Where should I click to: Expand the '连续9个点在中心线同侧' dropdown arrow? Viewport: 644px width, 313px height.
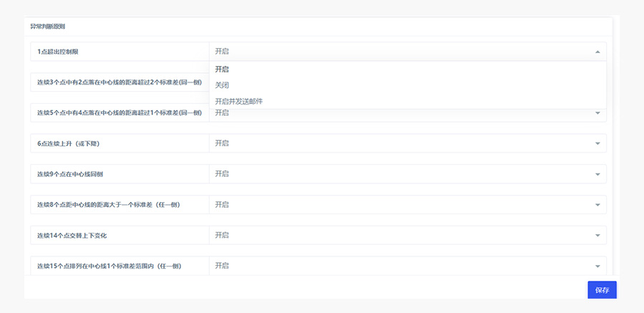pos(597,174)
